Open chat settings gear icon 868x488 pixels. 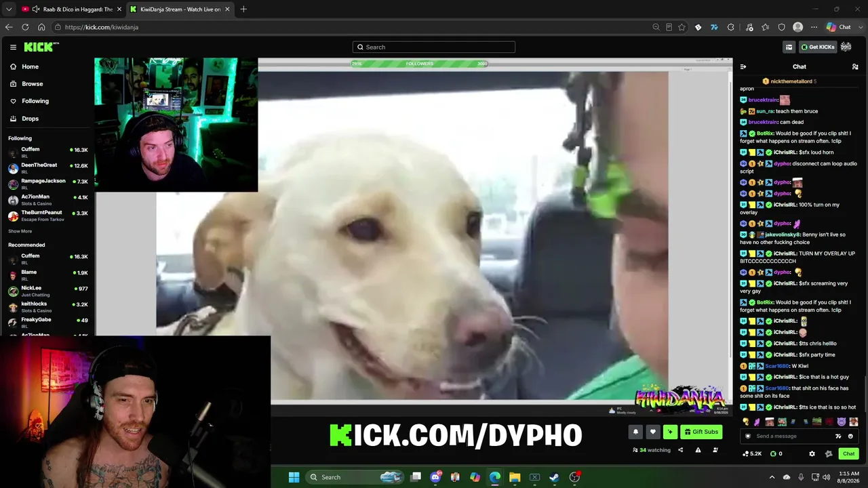812,453
